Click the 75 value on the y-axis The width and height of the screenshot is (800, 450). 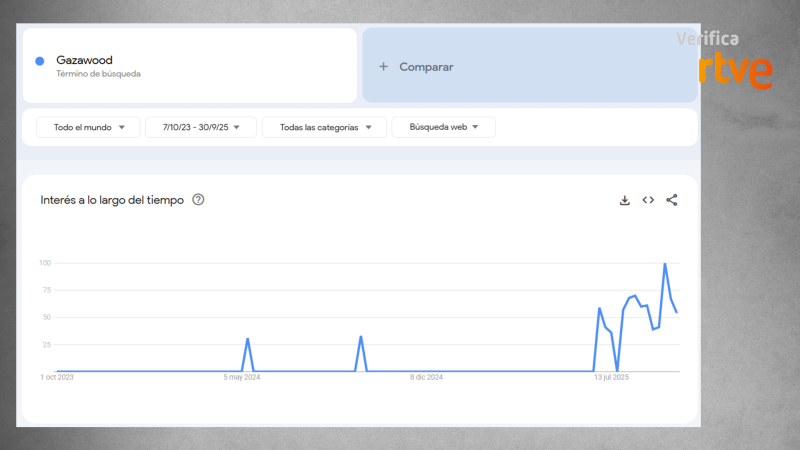point(47,290)
